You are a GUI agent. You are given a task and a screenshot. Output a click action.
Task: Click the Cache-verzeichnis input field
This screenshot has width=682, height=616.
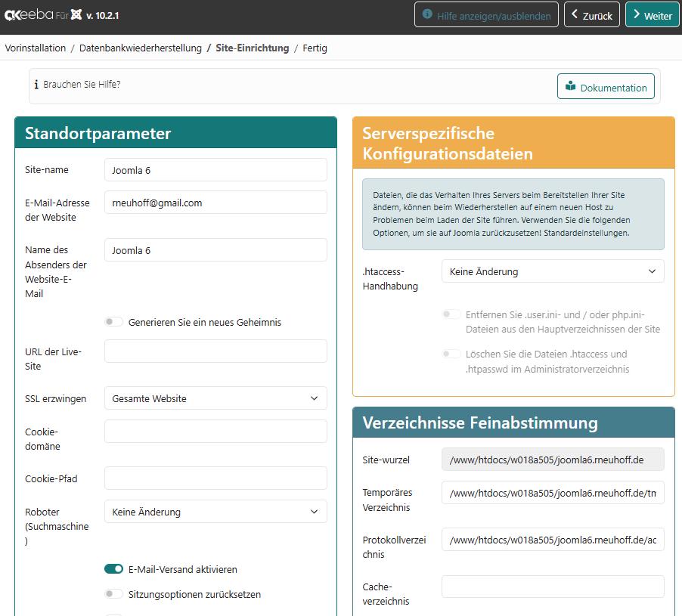(x=552, y=587)
